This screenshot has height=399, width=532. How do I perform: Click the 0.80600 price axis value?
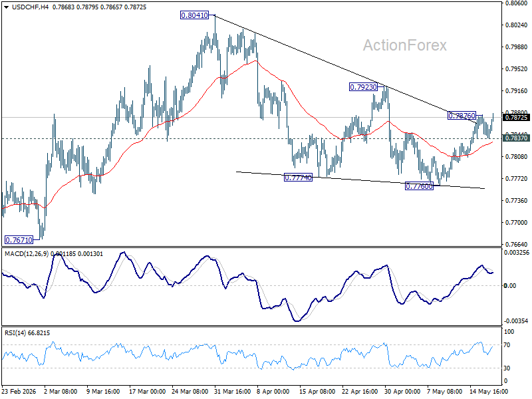pyautogui.click(x=517, y=3)
